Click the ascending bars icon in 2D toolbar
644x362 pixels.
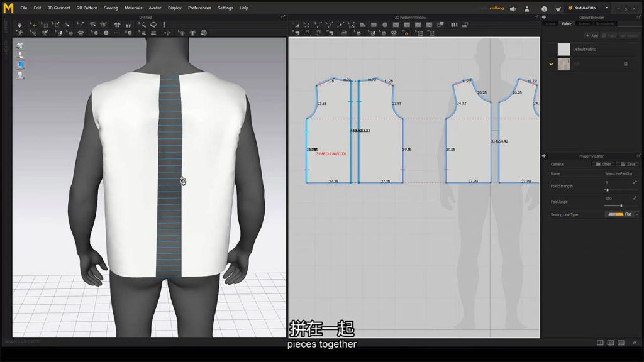(465, 25)
